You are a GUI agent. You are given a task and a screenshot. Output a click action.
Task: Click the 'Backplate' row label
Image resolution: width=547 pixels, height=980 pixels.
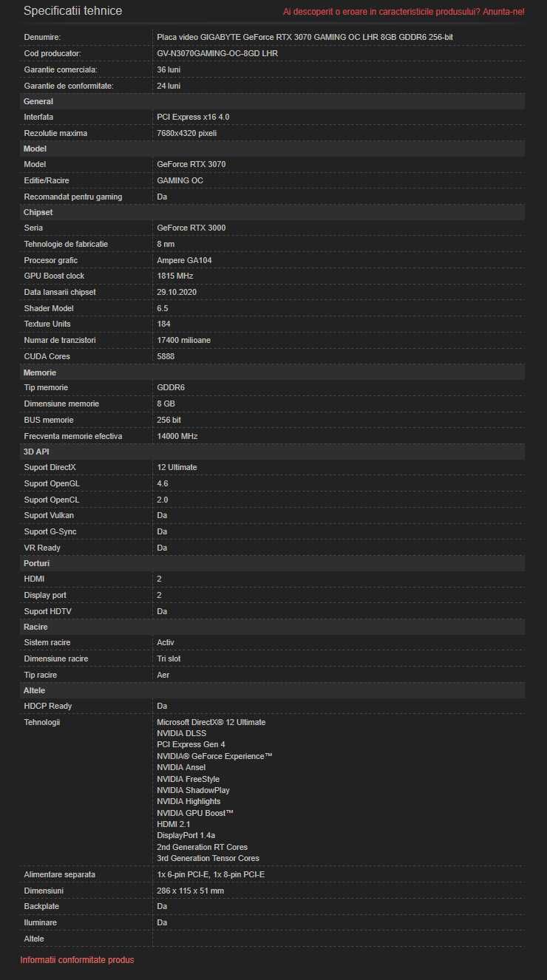pyautogui.click(x=41, y=906)
